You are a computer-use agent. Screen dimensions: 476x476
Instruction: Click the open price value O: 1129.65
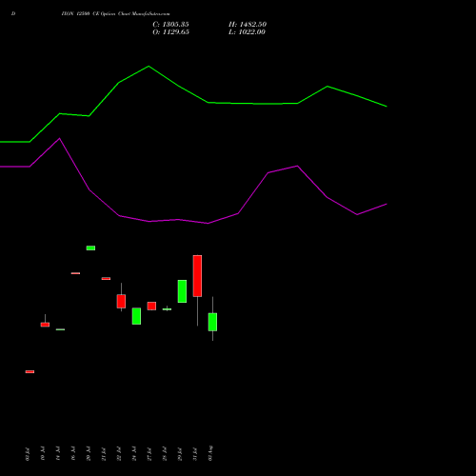tap(170, 32)
